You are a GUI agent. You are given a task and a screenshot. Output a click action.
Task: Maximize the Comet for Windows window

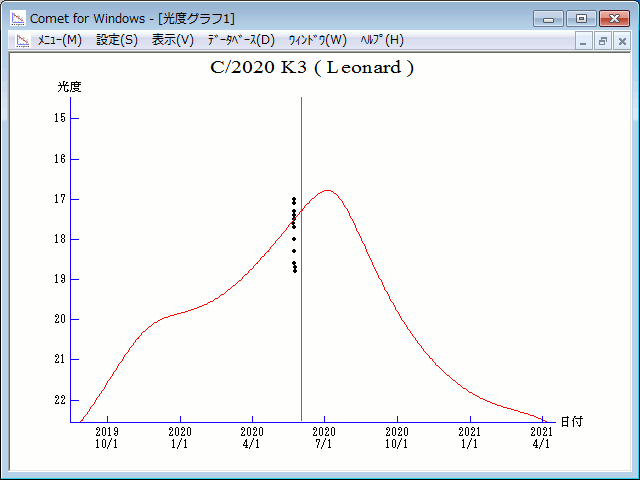[581, 19]
